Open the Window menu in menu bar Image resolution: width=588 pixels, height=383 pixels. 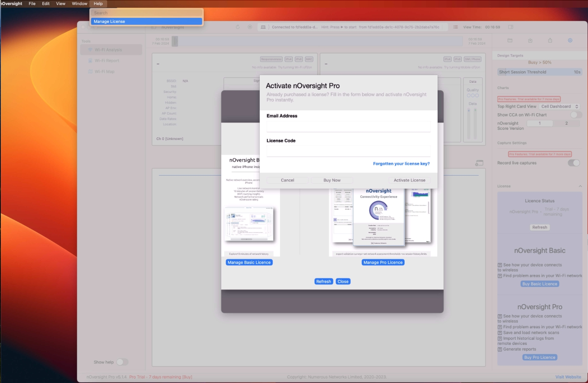tap(79, 3)
